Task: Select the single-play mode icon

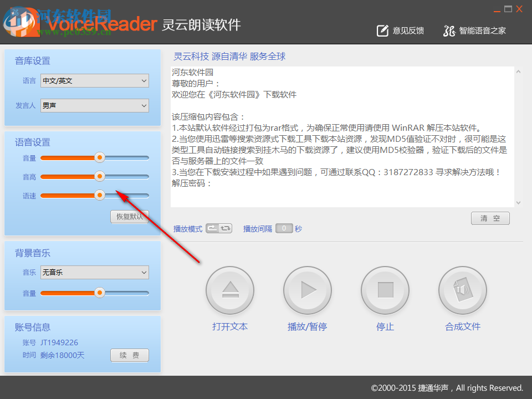Action: pos(211,228)
